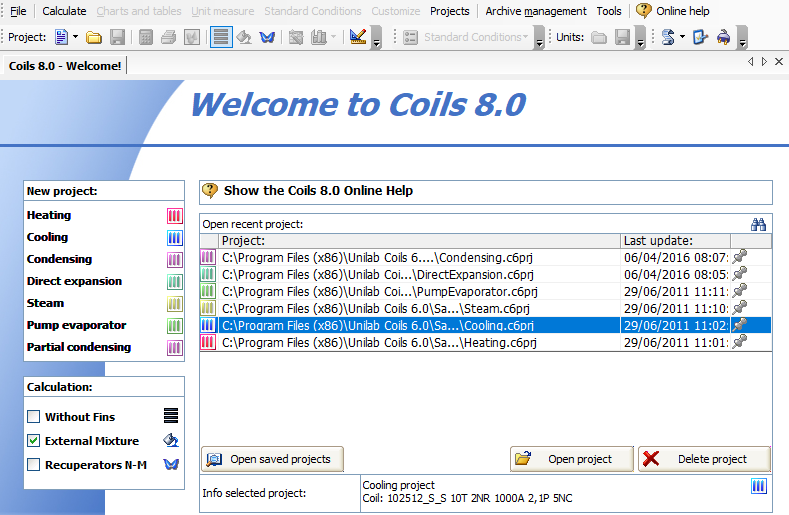Open the dropdown arrow beside the currency icon

point(682,37)
